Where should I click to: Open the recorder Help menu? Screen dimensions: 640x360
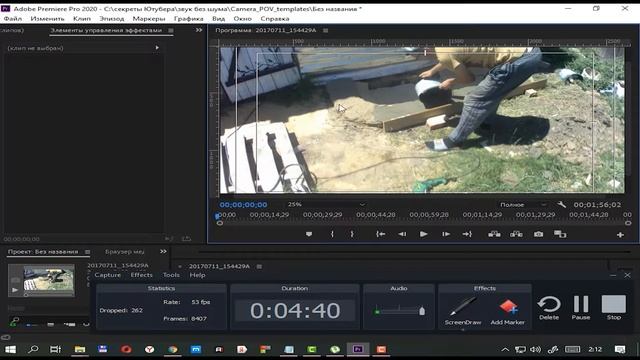(x=197, y=275)
